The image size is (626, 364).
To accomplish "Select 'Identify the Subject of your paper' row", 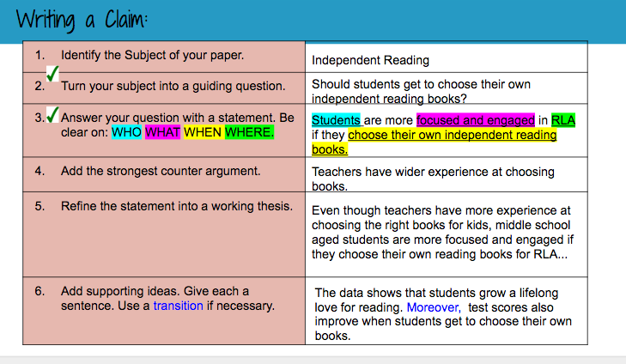I will point(152,55).
